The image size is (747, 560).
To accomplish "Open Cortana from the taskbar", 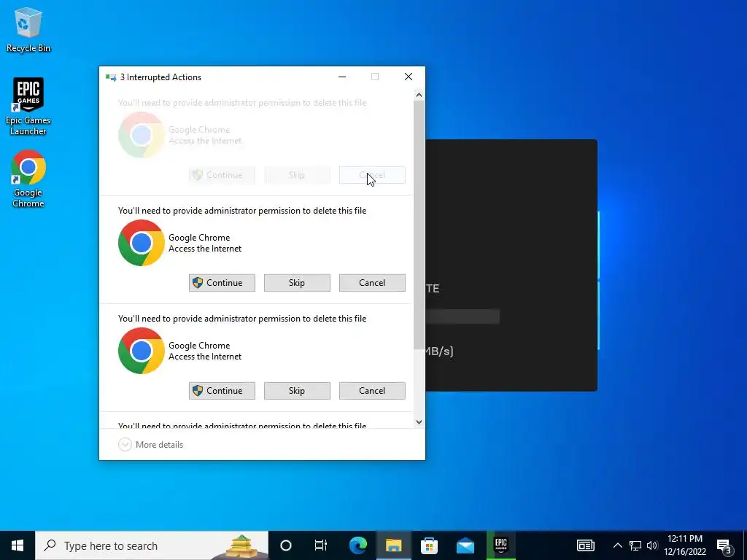I will [286, 545].
